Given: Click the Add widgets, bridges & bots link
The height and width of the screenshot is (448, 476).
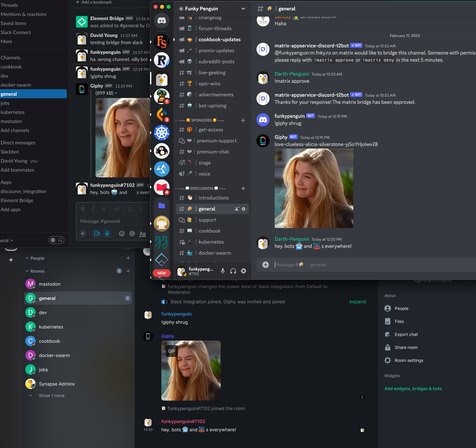Looking at the screenshot, I should 413,388.
